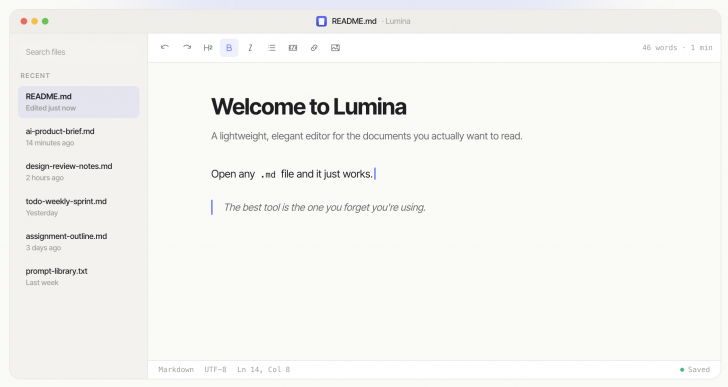The image size is (728, 387).
Task: Open prompt-library.txt from recent files
Action: coord(78,276)
